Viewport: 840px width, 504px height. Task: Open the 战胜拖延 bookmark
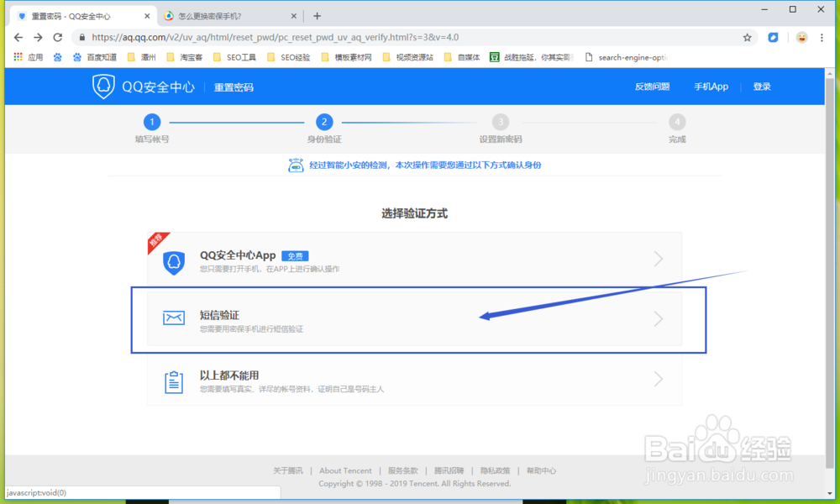pyautogui.click(x=532, y=57)
